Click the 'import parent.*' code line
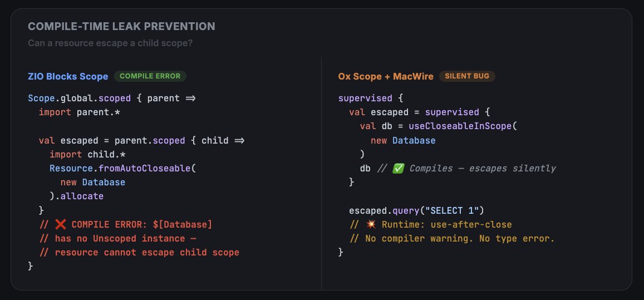Screen dimensions: 644x300 tap(79, 112)
